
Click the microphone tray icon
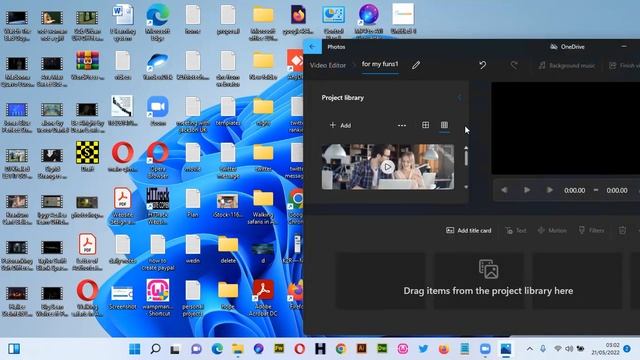coord(543,349)
